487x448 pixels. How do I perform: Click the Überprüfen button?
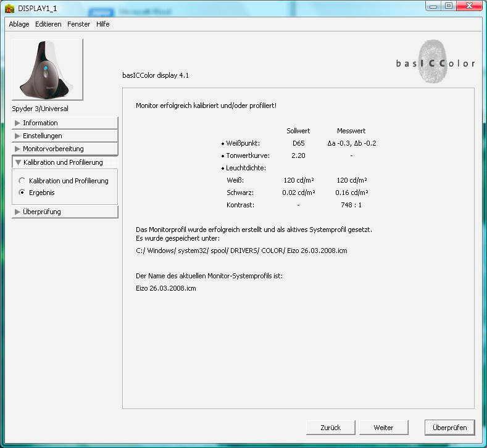[x=449, y=427]
